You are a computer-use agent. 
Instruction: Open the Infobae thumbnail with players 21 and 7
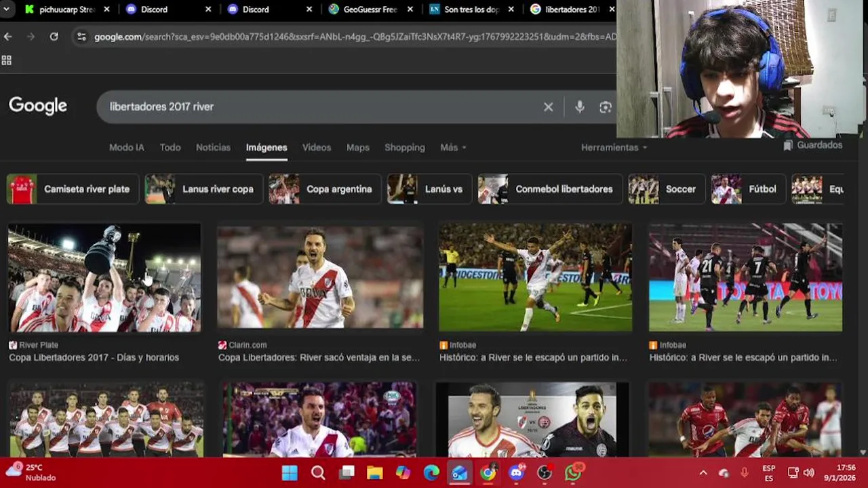(745, 277)
